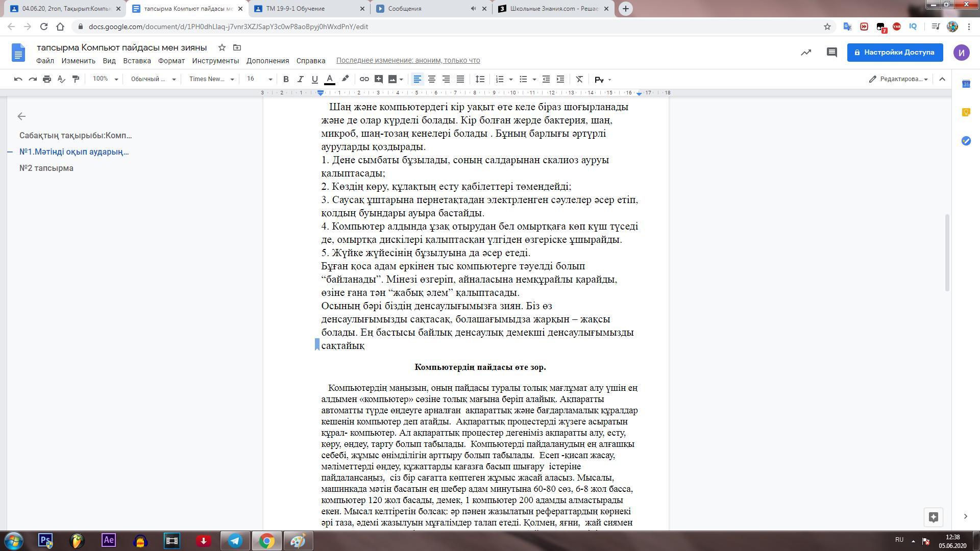980x551 pixels.
Task: Select №2 тапсырма in document outline
Action: [x=46, y=168]
